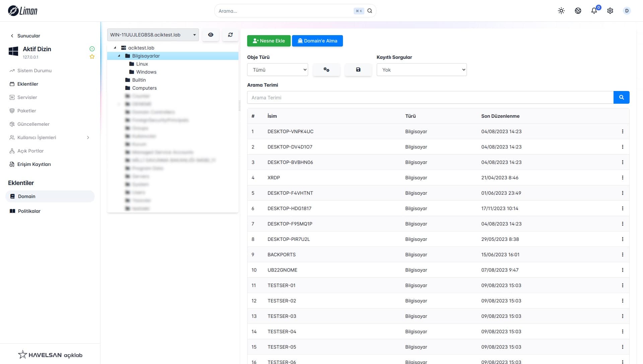
Task: Open three-dot menu for XRDP row
Action: click(x=623, y=178)
